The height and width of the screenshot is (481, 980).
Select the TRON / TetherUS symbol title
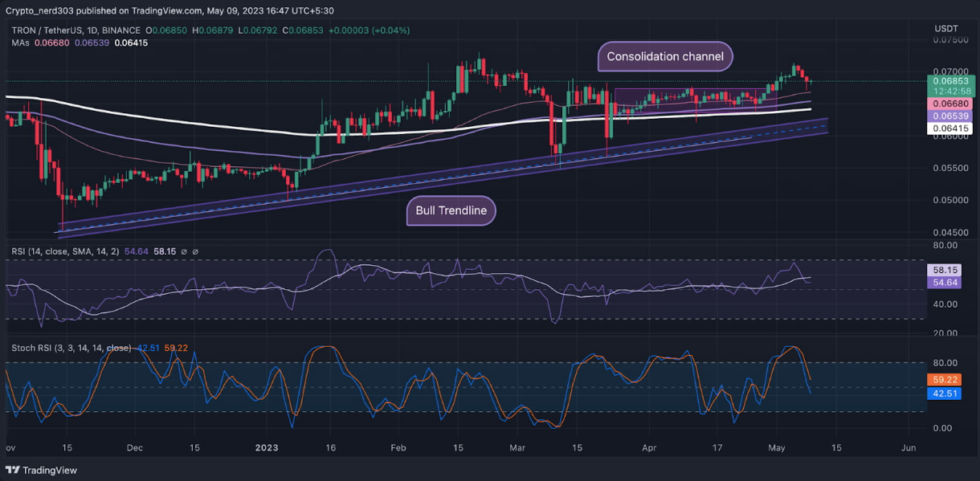point(53,31)
